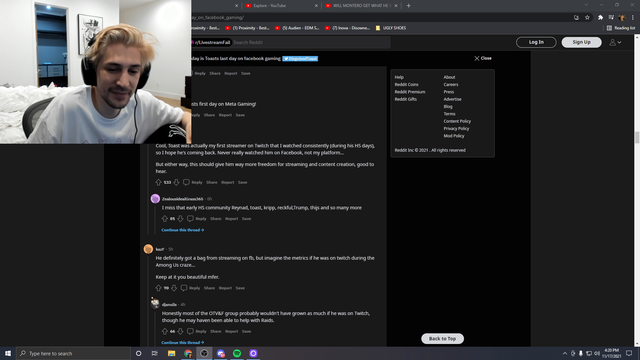Viewport: 640px width, 360px height.
Task: Open the purple circle app in the taskbar
Action: [x=253, y=353]
